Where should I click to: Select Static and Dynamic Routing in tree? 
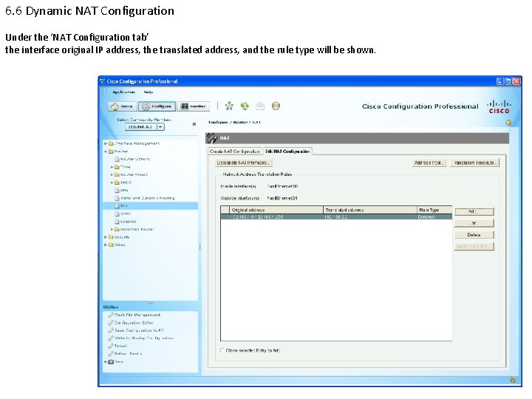(x=147, y=198)
